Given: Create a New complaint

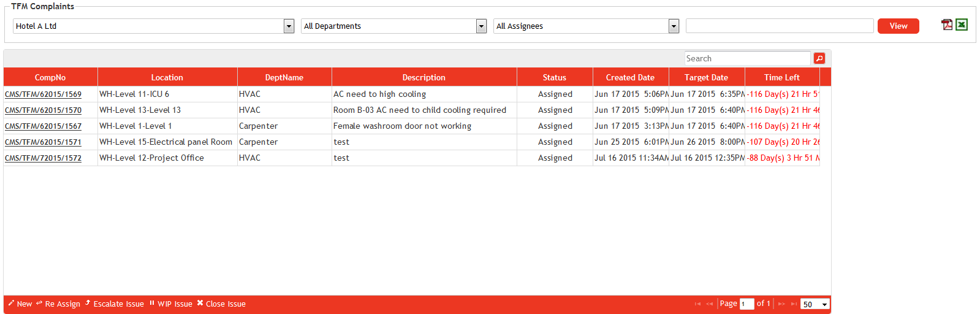Looking at the screenshot, I should (20, 304).
